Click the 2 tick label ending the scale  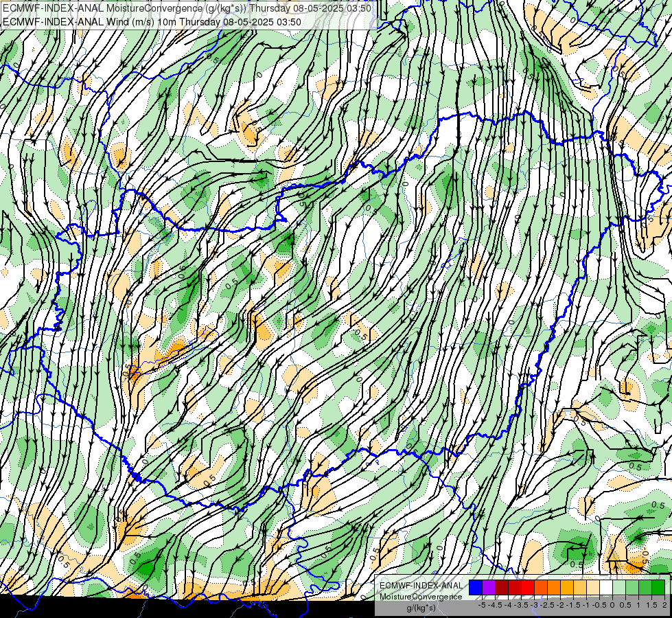point(664,605)
